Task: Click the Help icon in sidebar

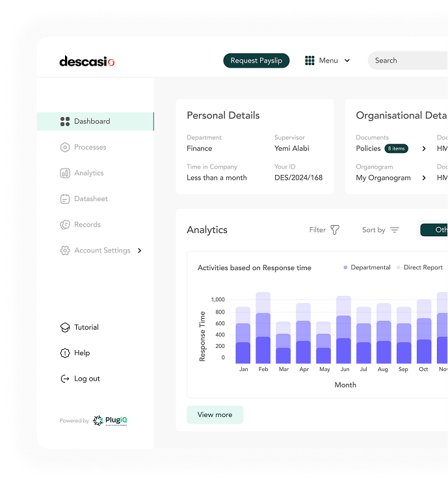Action: [64, 353]
